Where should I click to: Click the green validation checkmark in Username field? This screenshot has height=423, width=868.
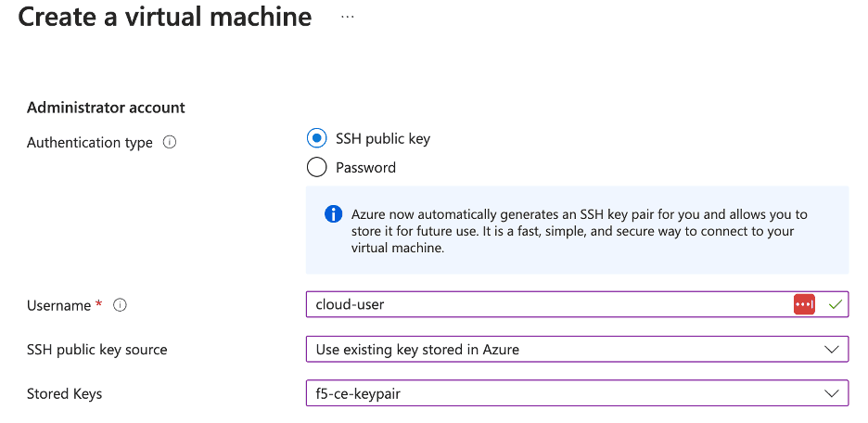835,304
